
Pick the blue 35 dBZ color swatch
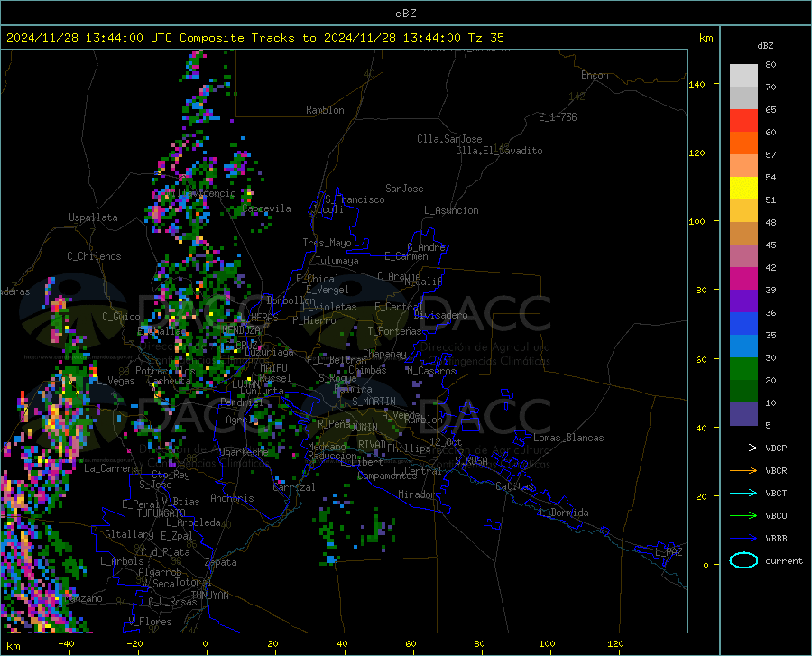(743, 324)
